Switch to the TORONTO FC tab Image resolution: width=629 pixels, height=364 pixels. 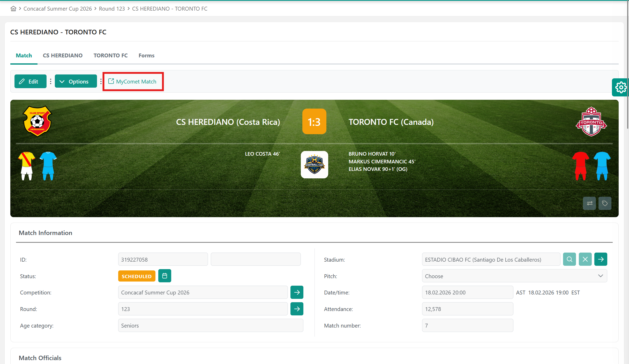pos(110,56)
